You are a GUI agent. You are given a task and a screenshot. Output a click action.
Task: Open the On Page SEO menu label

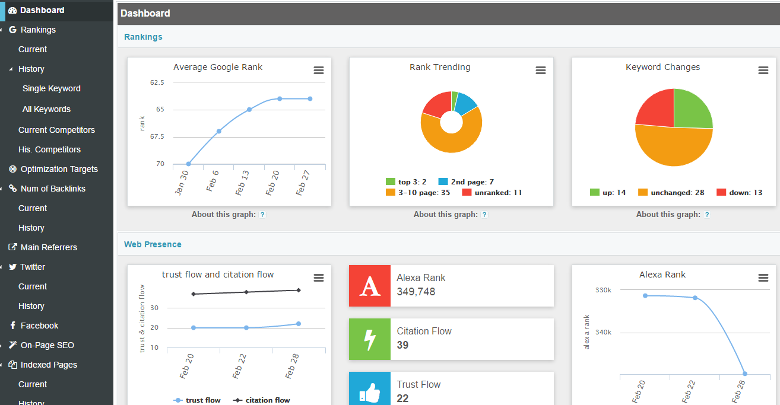click(x=47, y=345)
